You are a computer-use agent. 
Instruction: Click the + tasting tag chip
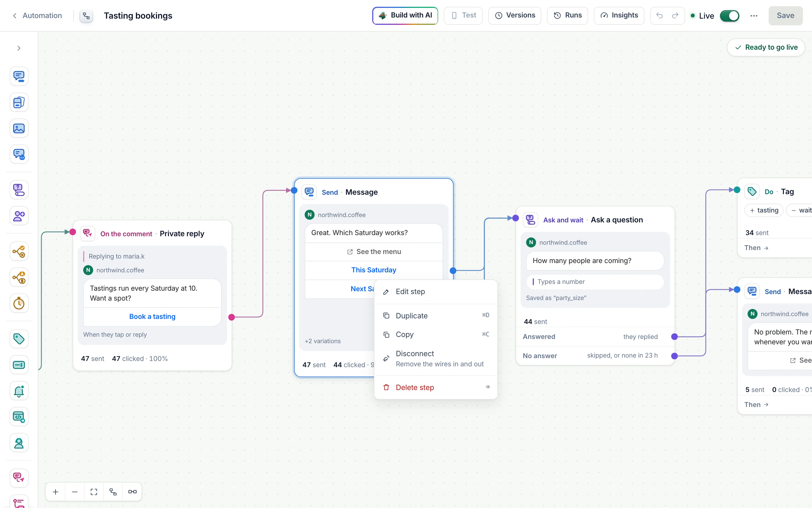(x=764, y=210)
